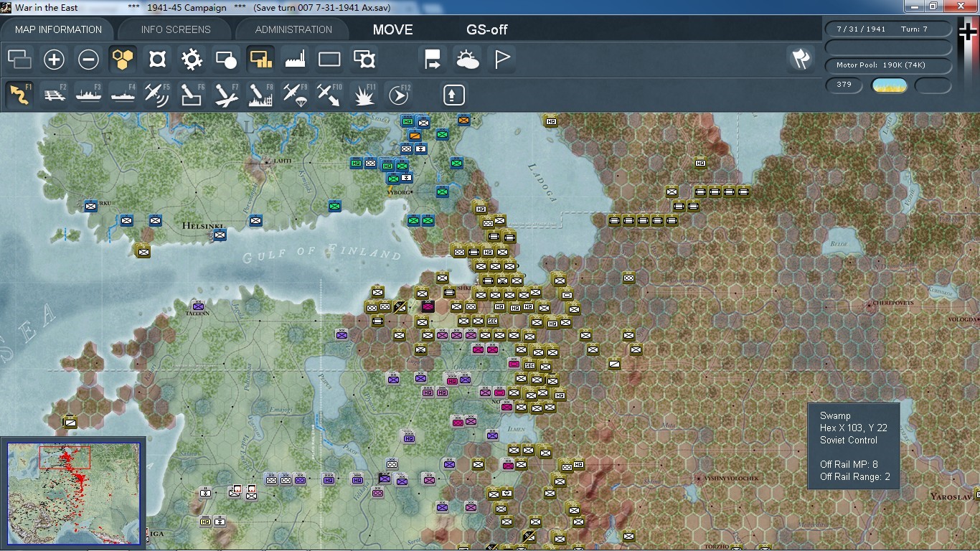Click the 379 admin points field
Screen dimensions: 980x551
[x=844, y=85]
